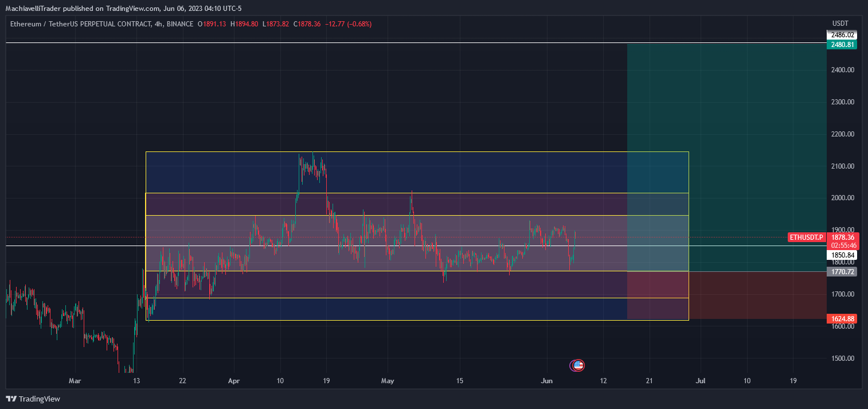Click the US flag economic event icon

(578, 365)
